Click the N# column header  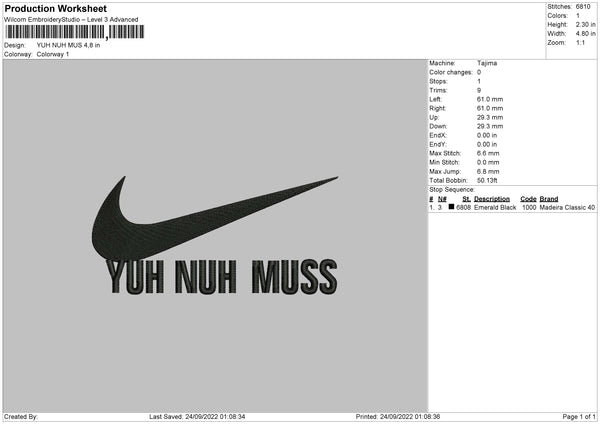442,199
